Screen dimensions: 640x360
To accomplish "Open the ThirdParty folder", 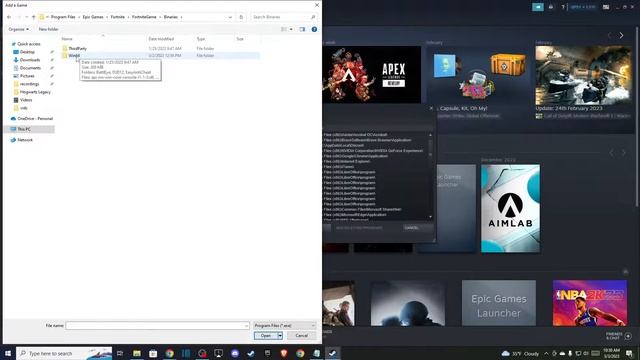I will tap(78, 49).
